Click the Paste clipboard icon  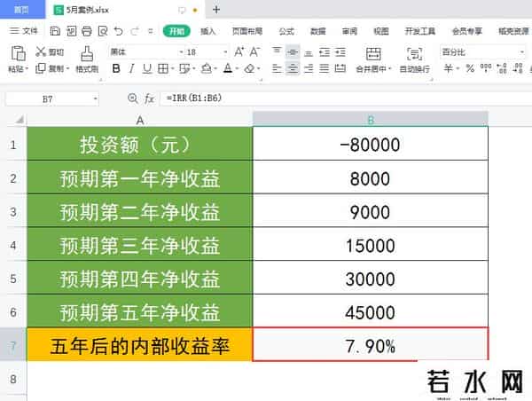[x=16, y=53]
